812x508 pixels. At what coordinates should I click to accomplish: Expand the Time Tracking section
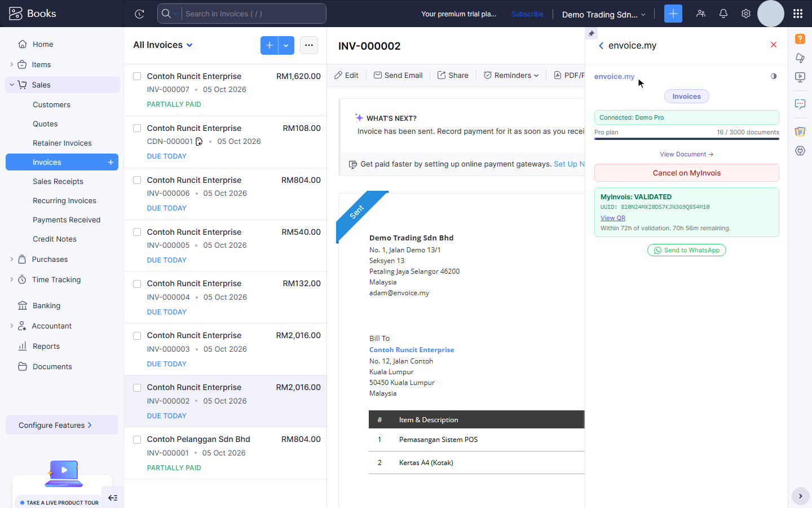(x=12, y=280)
